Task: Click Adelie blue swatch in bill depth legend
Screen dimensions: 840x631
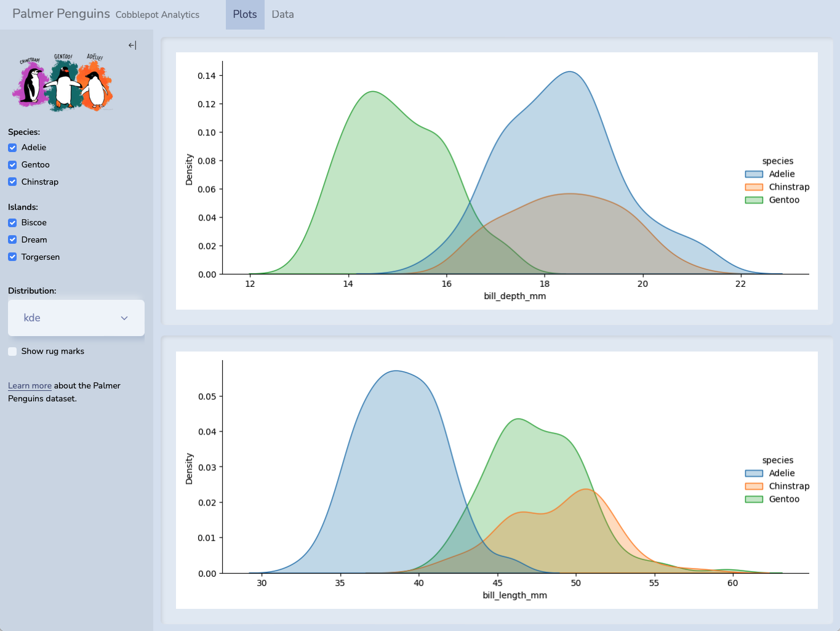Action: point(754,174)
